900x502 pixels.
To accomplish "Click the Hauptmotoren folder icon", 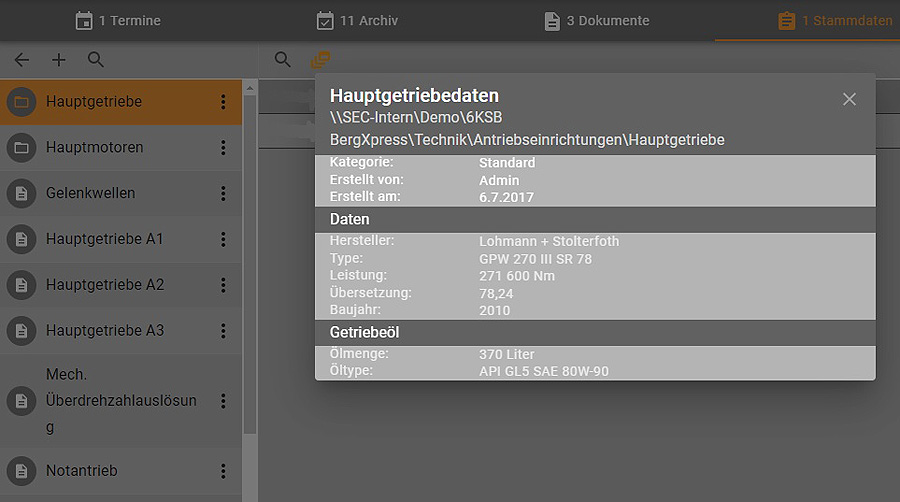I will (x=20, y=148).
